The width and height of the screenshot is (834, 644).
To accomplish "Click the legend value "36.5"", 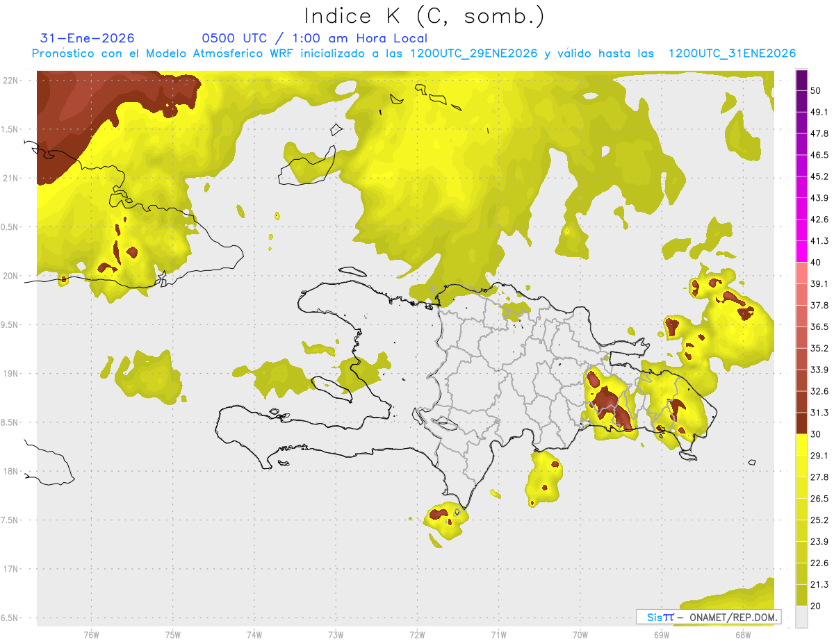I will [x=820, y=327].
